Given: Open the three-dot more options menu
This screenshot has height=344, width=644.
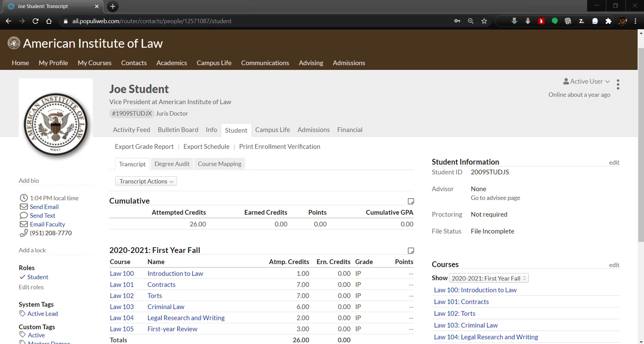Looking at the screenshot, I should click(618, 84).
